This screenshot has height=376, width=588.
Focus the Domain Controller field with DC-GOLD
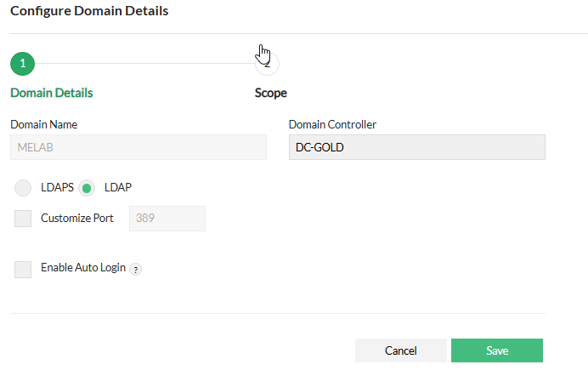click(416, 147)
